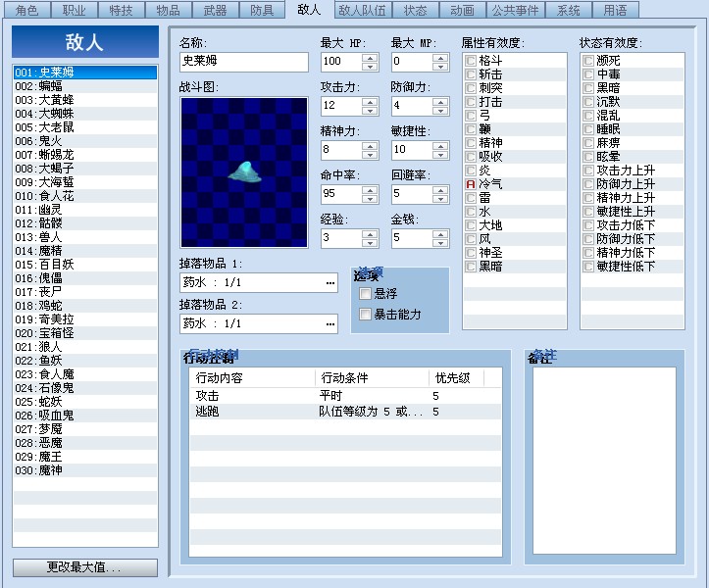Click the 名称 input field
The height and width of the screenshot is (588, 709).
(244, 62)
